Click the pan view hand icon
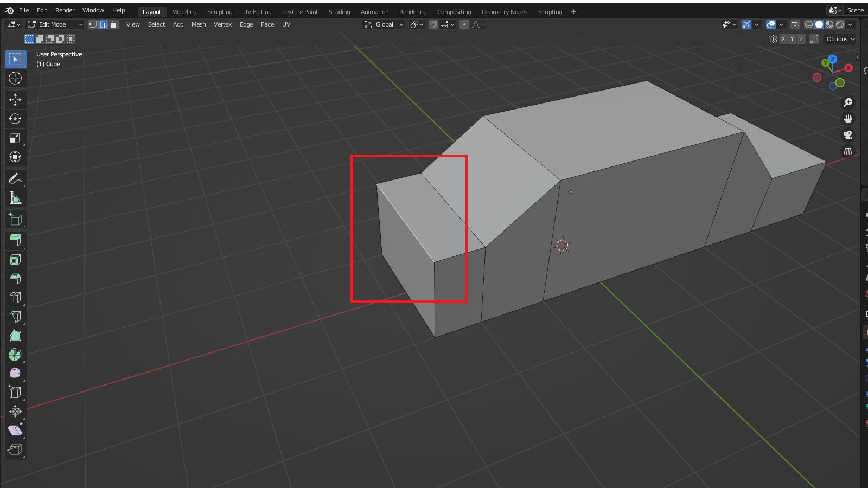This screenshot has width=868, height=488. coord(848,119)
